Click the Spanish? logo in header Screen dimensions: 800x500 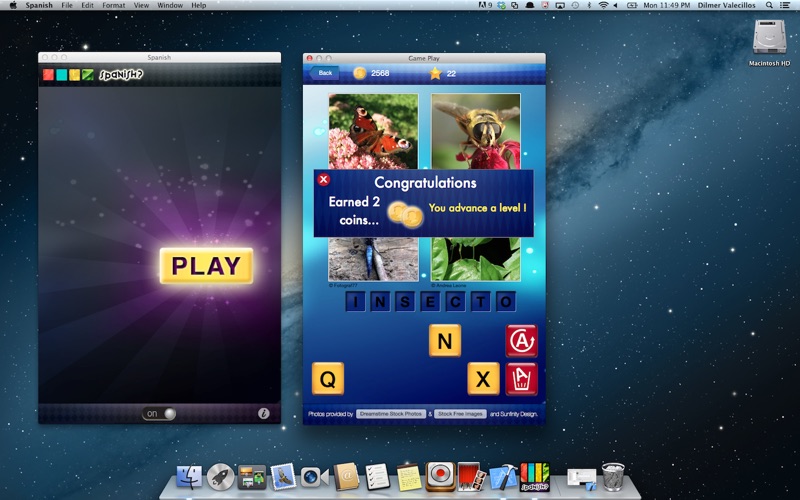(121, 74)
